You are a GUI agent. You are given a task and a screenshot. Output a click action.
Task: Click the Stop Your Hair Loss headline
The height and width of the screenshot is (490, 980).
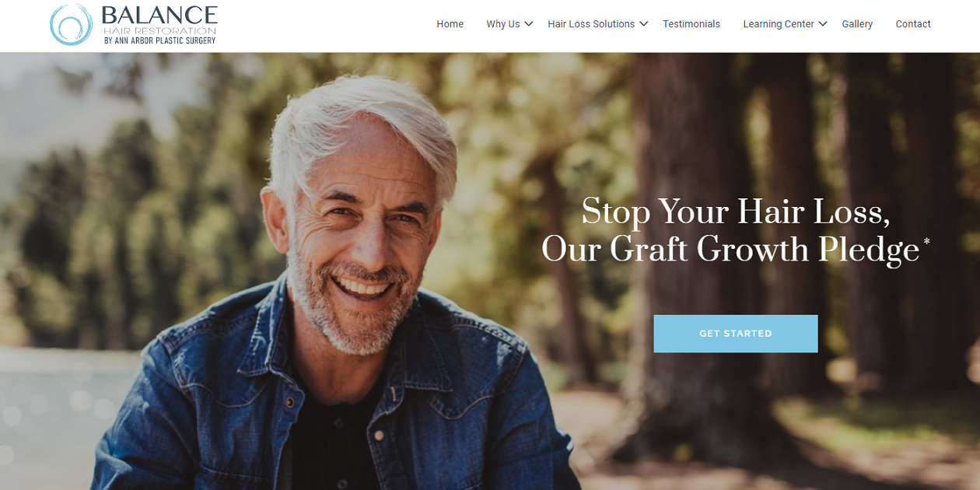coord(736,212)
